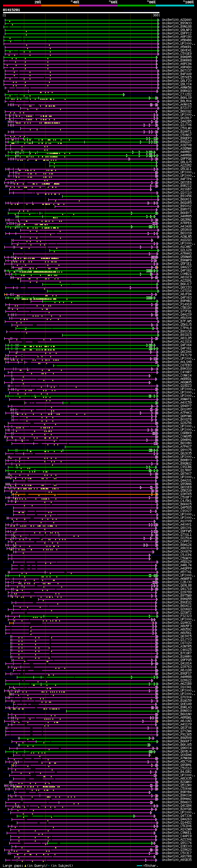This screenshot has height=868, width=197.
Task: Click the purple ~60% legend bar
Action: tap(99, 6)
